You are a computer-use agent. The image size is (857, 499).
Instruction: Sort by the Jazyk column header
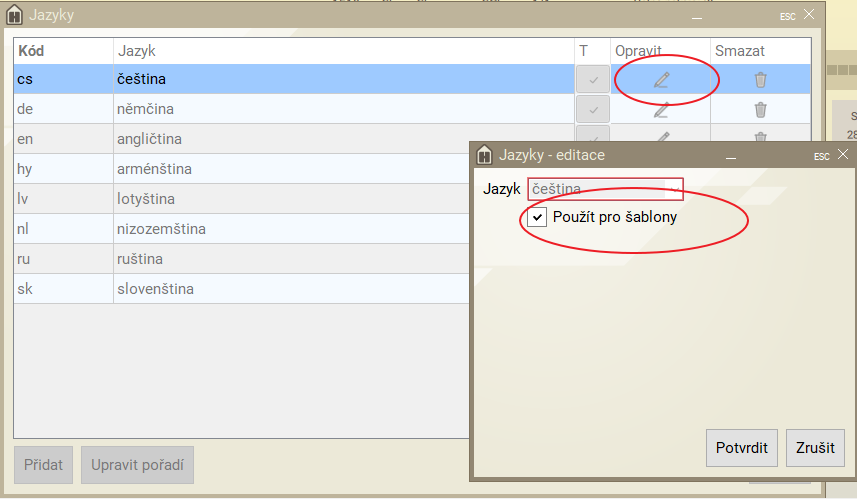(137, 50)
